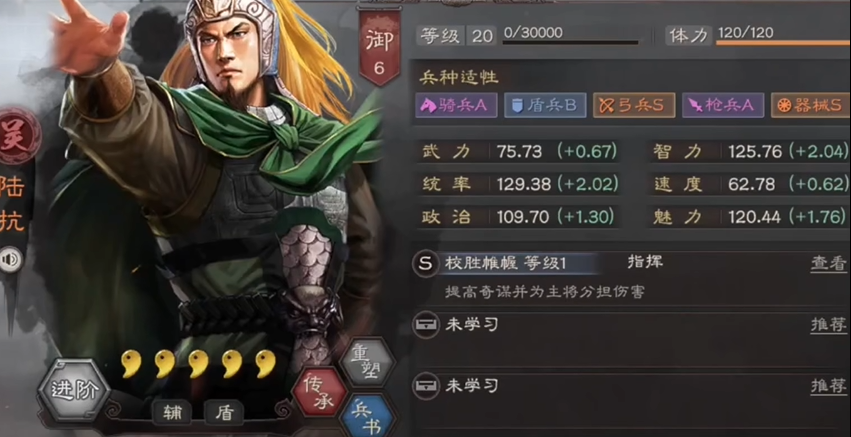Select the first 未学习 skill slot icon
Viewport: 851px width, 437px height.
426,325
